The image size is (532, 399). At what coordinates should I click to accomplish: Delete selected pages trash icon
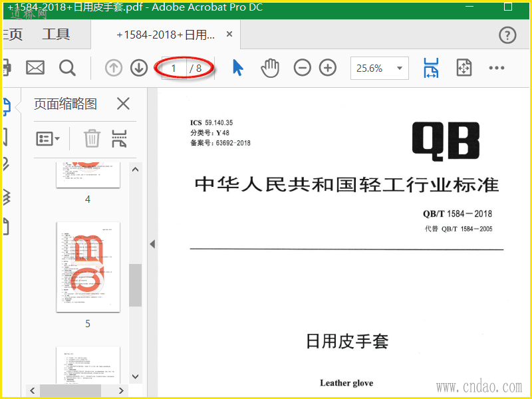(x=92, y=138)
